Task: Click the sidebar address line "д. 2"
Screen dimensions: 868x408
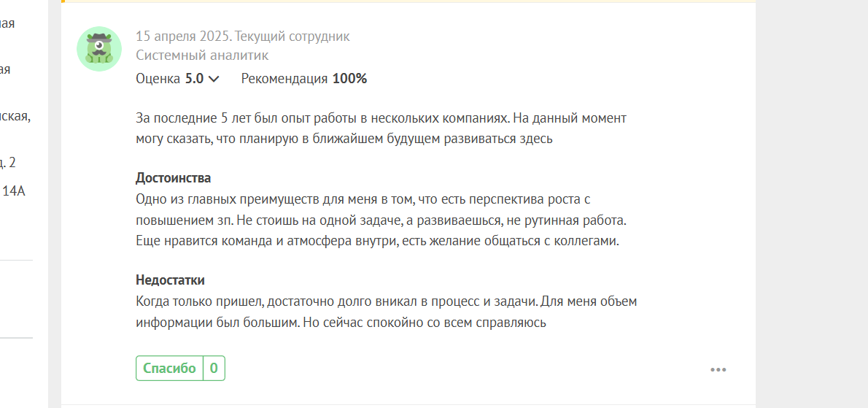Action: (8, 162)
